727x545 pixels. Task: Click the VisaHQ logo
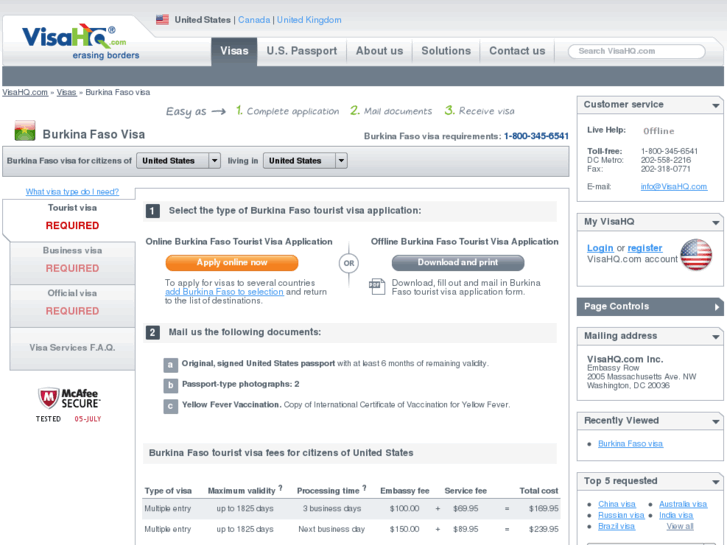point(80,42)
